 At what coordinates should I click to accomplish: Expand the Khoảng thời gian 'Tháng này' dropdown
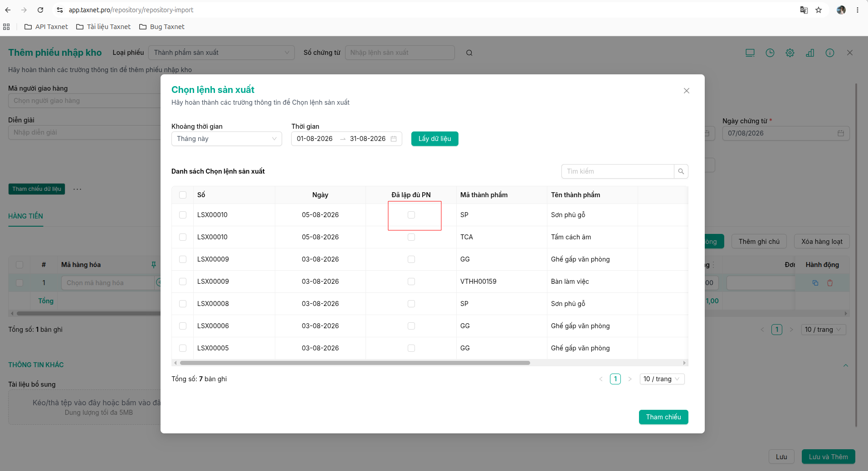coord(227,139)
